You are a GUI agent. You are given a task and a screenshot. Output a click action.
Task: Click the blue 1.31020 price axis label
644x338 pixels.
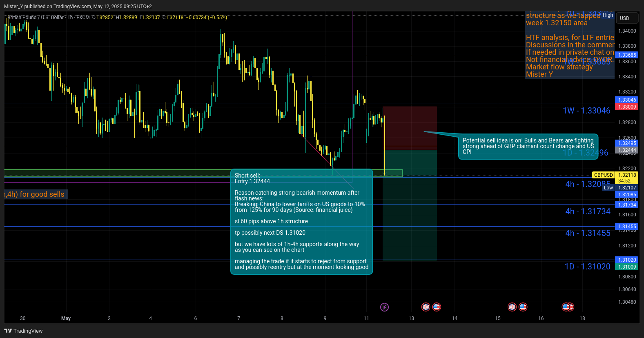point(627,260)
